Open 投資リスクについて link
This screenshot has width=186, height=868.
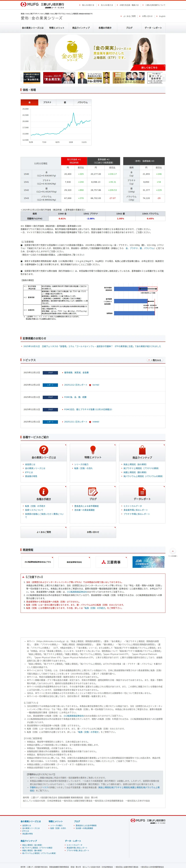click(x=34, y=510)
